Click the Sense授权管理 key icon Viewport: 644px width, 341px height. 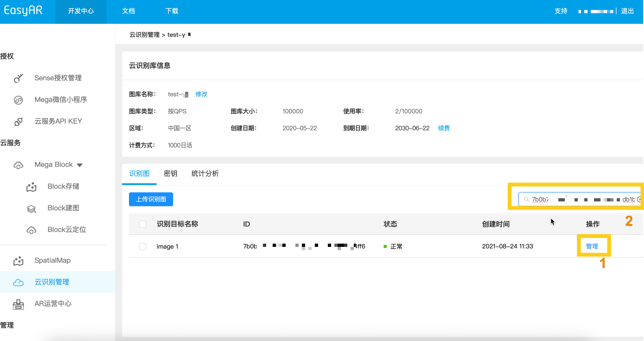click(x=18, y=78)
